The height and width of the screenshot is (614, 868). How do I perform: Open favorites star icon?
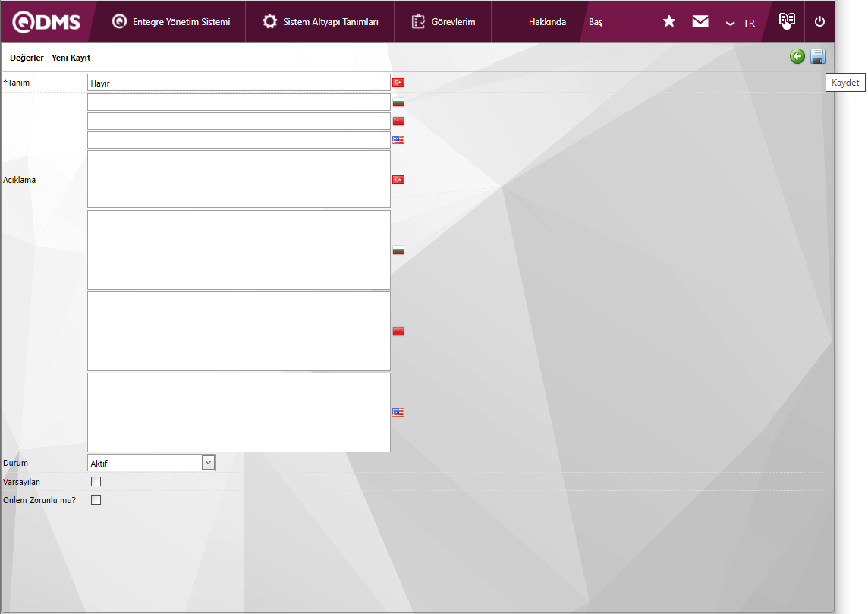click(x=668, y=21)
